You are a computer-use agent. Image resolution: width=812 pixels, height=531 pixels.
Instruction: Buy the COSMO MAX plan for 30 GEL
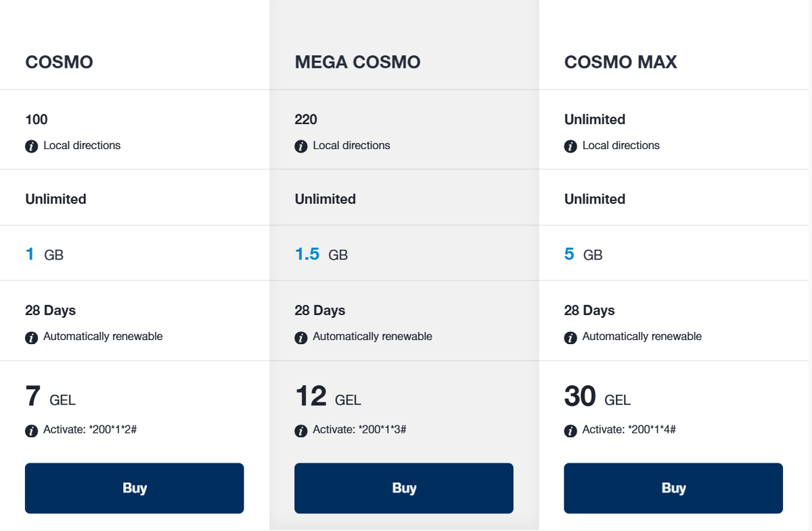(x=673, y=488)
